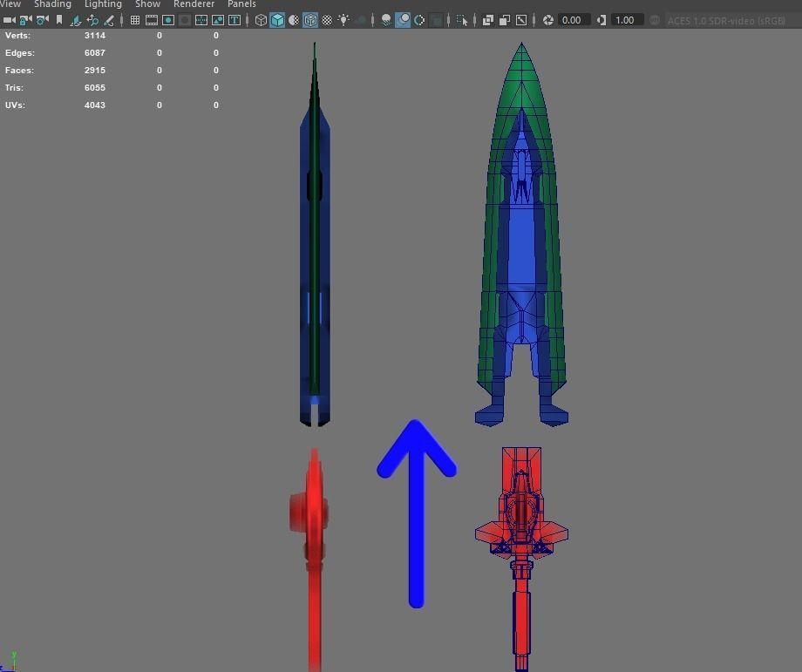Viewport: 802px width, 672px height.
Task: Click the Bookmarks icon
Action: click(59, 20)
